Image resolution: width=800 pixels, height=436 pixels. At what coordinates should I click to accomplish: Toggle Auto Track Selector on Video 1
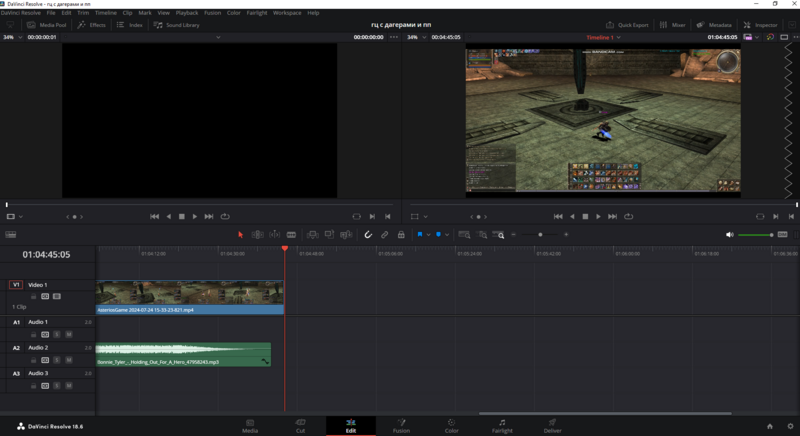pos(45,296)
